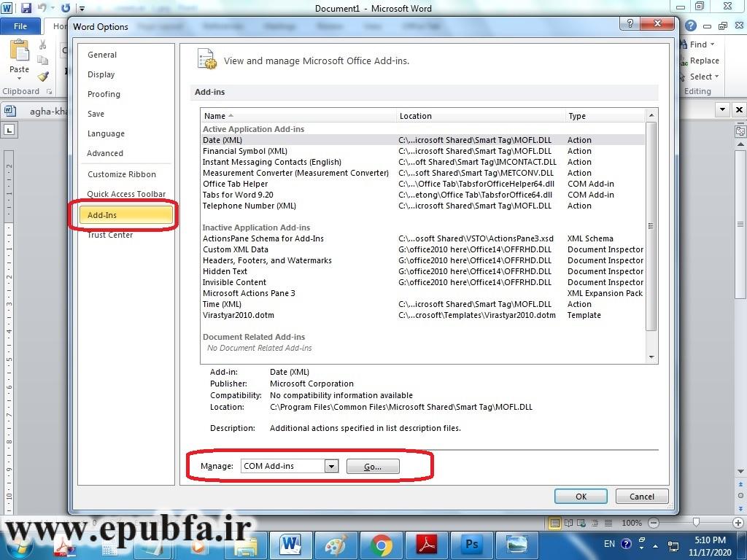
Task: Sort add-ins by the Name column header
Action: (x=215, y=116)
